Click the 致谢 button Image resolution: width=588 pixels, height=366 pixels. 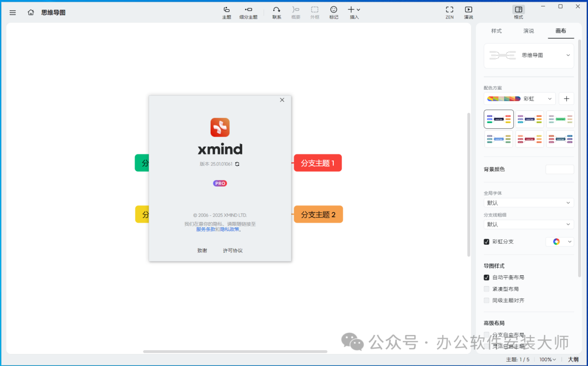click(x=202, y=251)
